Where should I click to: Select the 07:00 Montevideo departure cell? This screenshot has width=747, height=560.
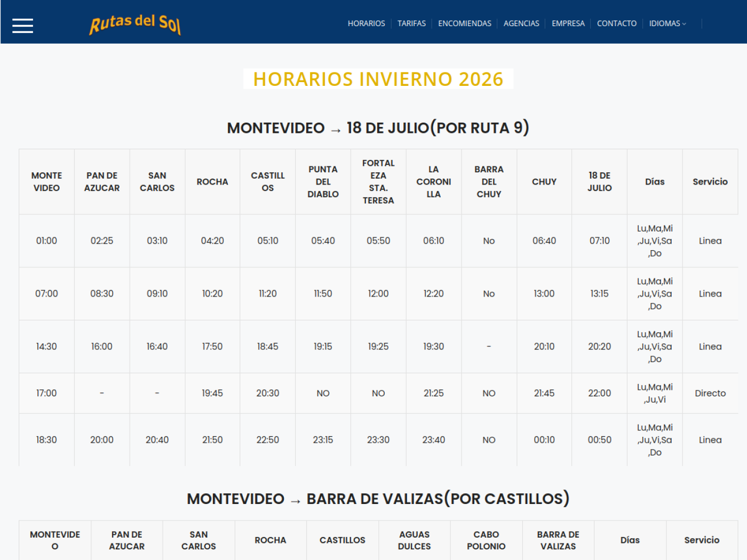tap(46, 294)
